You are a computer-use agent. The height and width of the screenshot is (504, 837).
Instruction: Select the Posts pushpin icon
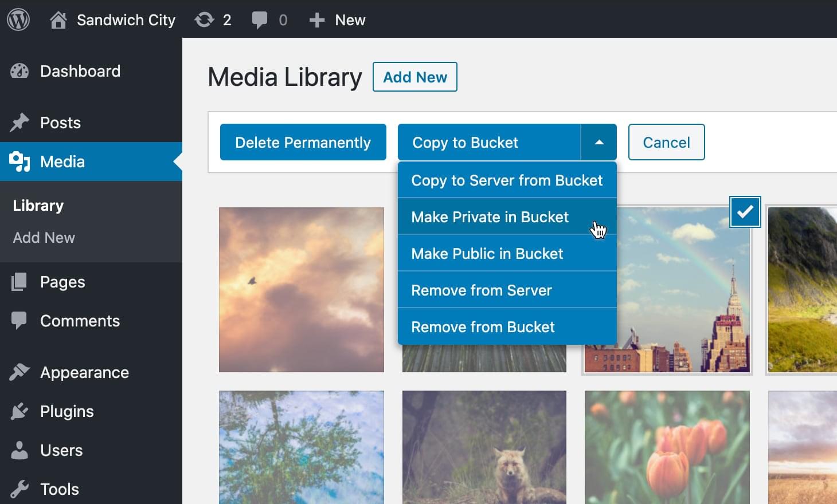point(19,123)
